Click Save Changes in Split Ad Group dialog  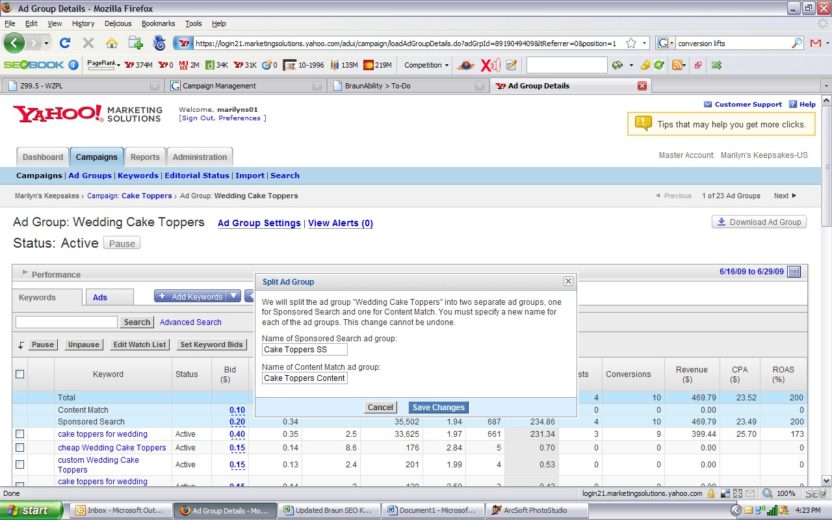[x=438, y=407]
